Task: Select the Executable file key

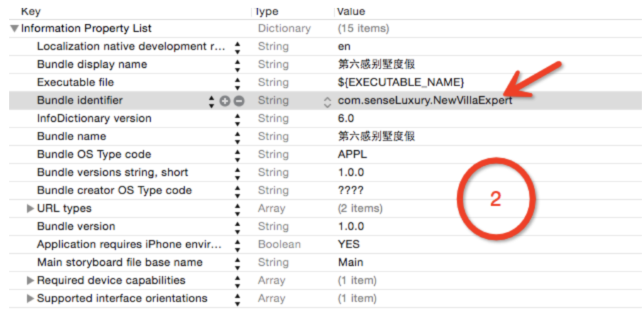Action: [x=75, y=82]
